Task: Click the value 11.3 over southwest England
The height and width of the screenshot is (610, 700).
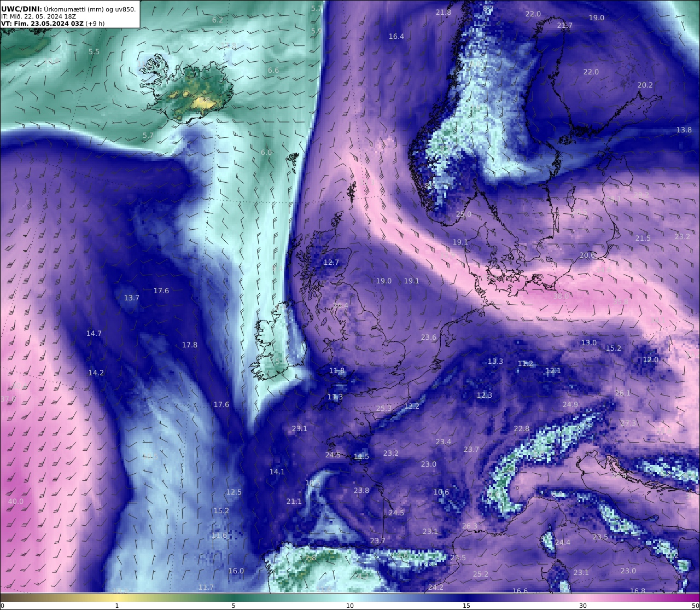Action: [x=335, y=397]
